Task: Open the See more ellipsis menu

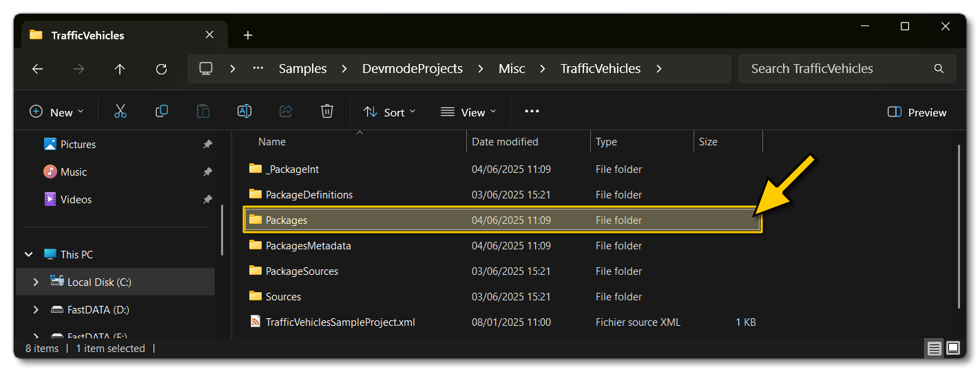Action: [532, 112]
